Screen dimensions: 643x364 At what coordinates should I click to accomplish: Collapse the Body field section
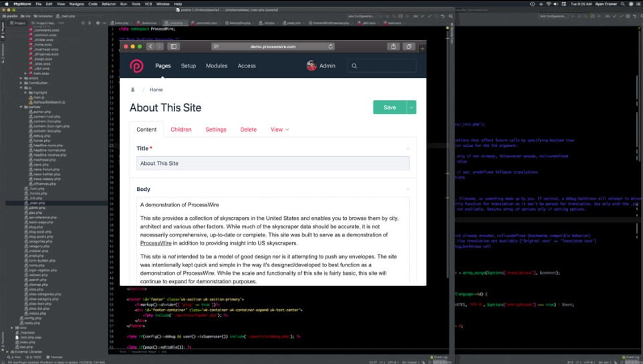[408, 189]
